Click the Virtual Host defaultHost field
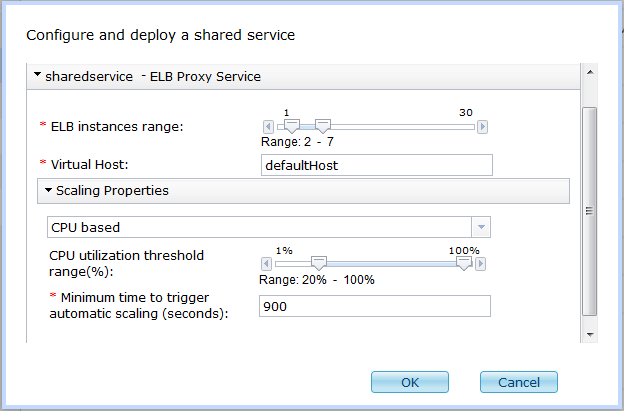 point(376,165)
